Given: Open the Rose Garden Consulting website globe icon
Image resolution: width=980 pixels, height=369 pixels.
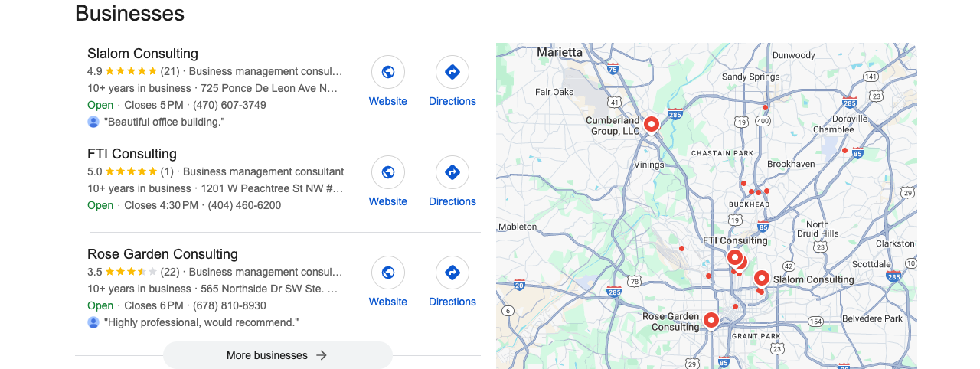Looking at the screenshot, I should coord(388,273).
